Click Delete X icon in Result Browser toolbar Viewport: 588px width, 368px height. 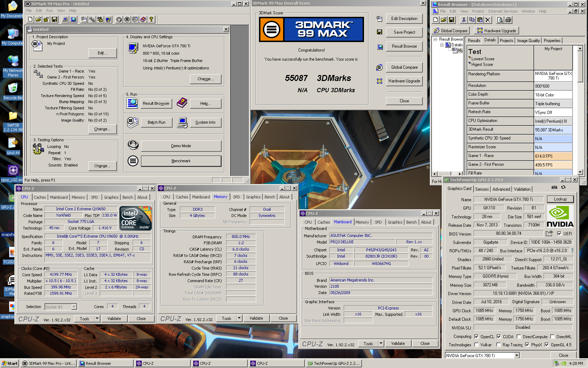488,20
